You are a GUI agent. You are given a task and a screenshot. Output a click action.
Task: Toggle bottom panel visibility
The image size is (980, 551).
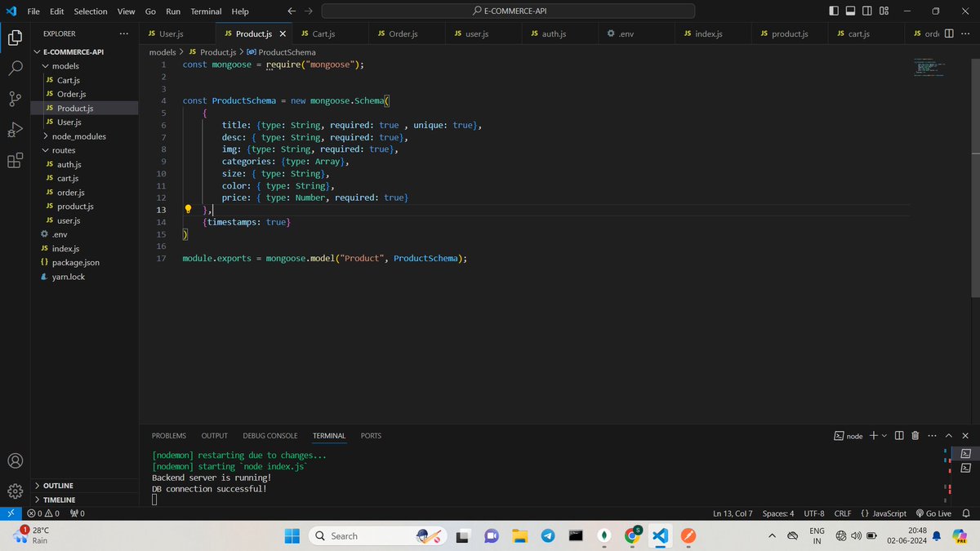coord(850,11)
